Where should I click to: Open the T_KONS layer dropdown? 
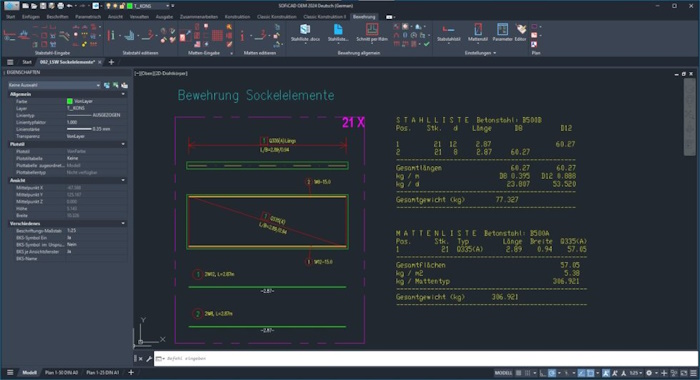click(167, 6)
